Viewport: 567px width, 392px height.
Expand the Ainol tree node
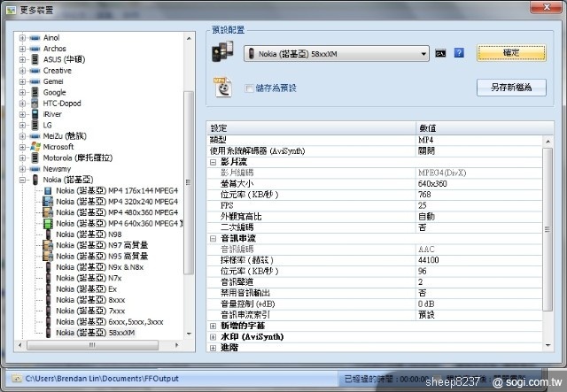22,38
